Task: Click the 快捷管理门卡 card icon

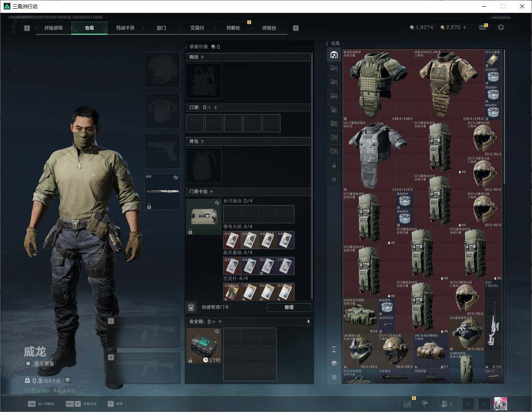Action: [x=191, y=307]
